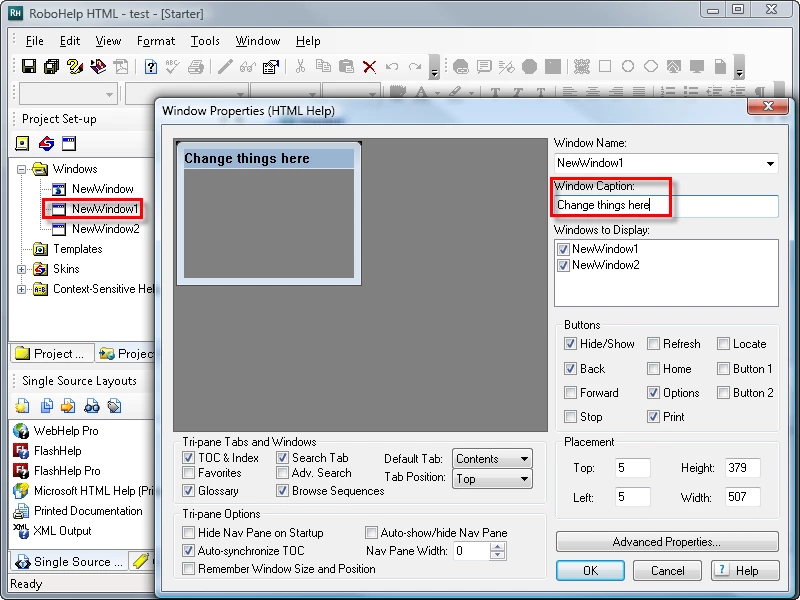
Task: Enable the Refresh button checkbox
Action: [653, 343]
